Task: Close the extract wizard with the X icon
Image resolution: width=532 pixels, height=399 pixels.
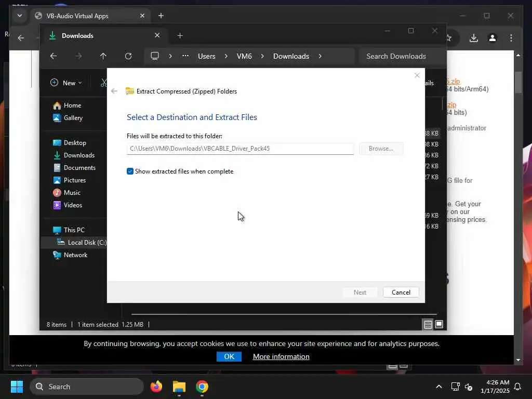Action: pos(417,75)
